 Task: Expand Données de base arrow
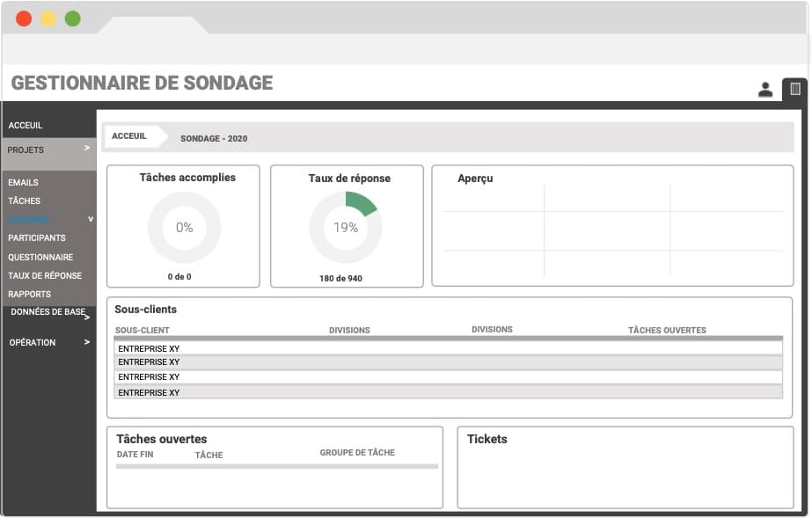pos(87,317)
